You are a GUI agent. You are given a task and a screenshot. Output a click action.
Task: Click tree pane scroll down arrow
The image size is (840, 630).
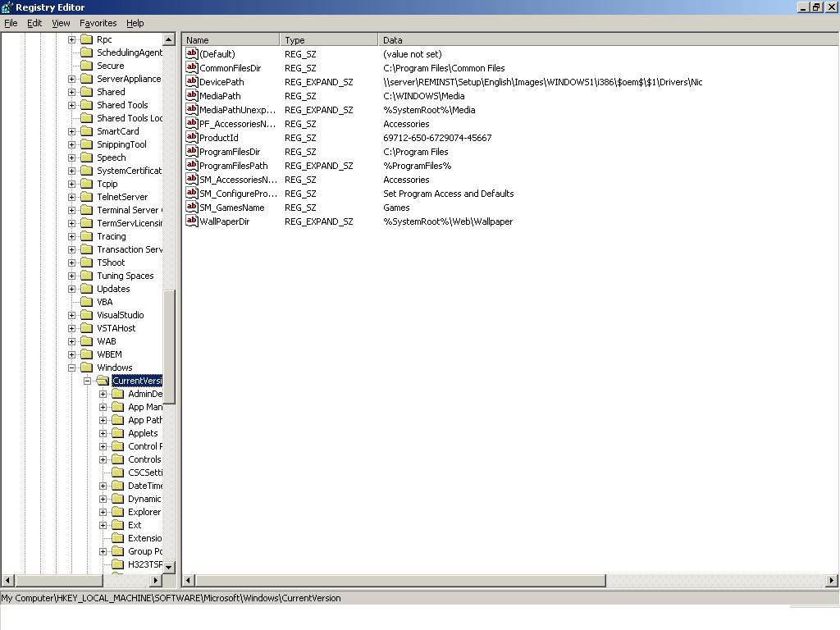(x=169, y=567)
